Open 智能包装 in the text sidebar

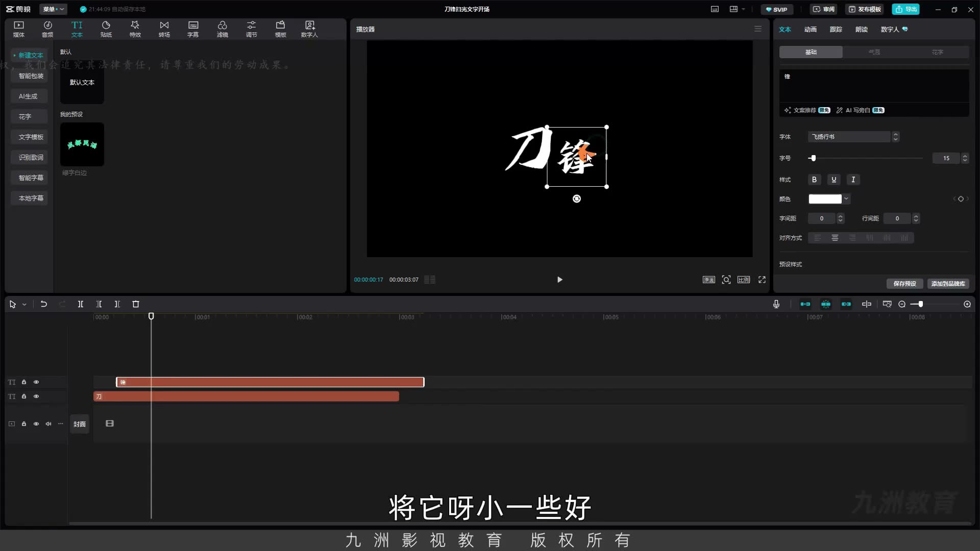click(30, 76)
